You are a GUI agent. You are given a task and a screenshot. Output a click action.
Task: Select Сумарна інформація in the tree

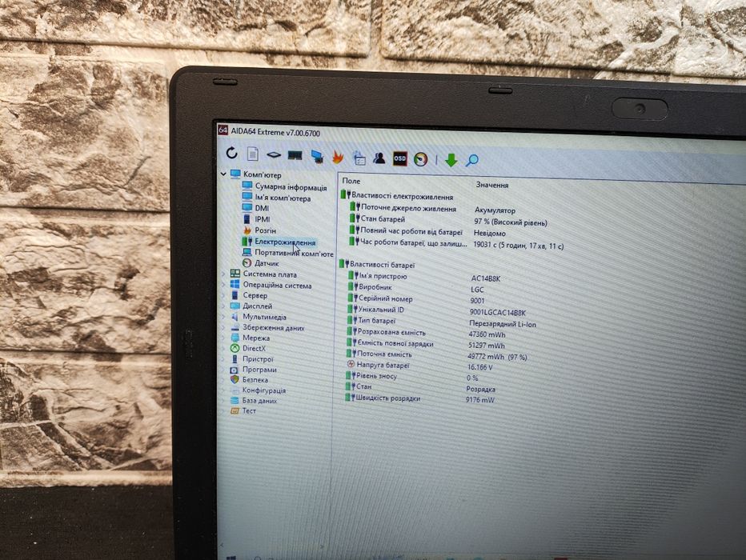point(291,187)
